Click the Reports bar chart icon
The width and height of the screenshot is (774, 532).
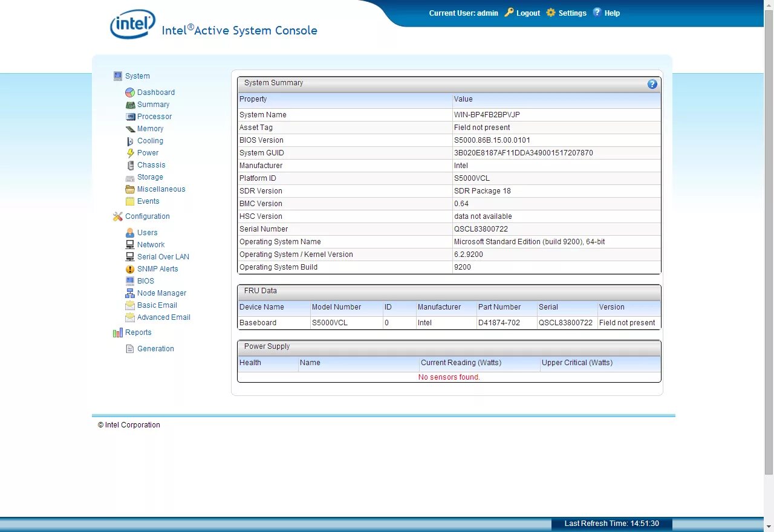coord(118,332)
